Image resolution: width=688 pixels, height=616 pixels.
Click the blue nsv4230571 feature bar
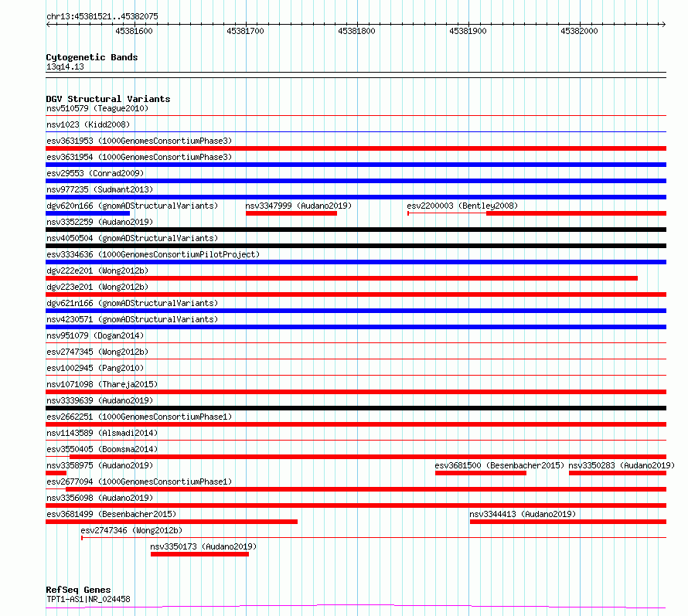pyautogui.click(x=356, y=327)
